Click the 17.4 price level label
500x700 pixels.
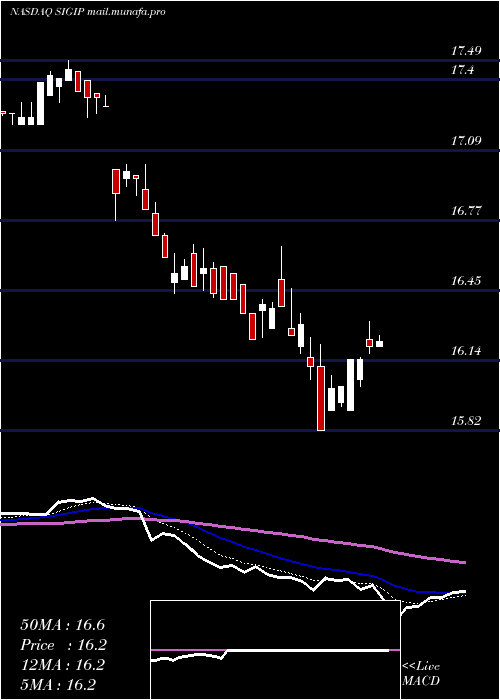[462, 70]
